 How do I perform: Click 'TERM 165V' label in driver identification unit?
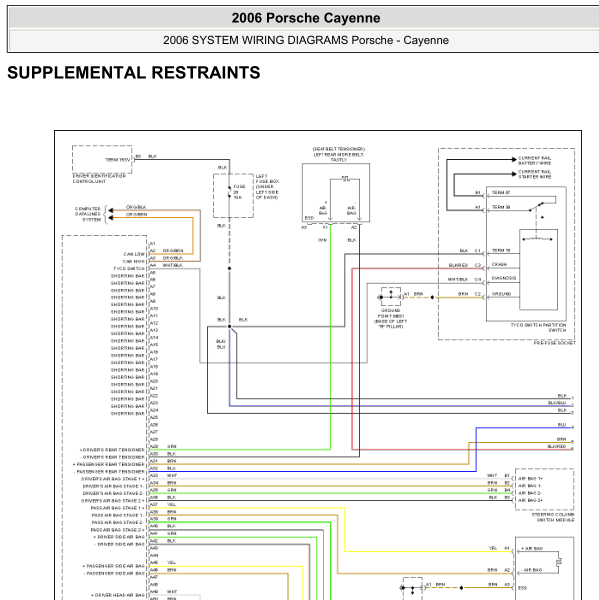tap(118, 160)
